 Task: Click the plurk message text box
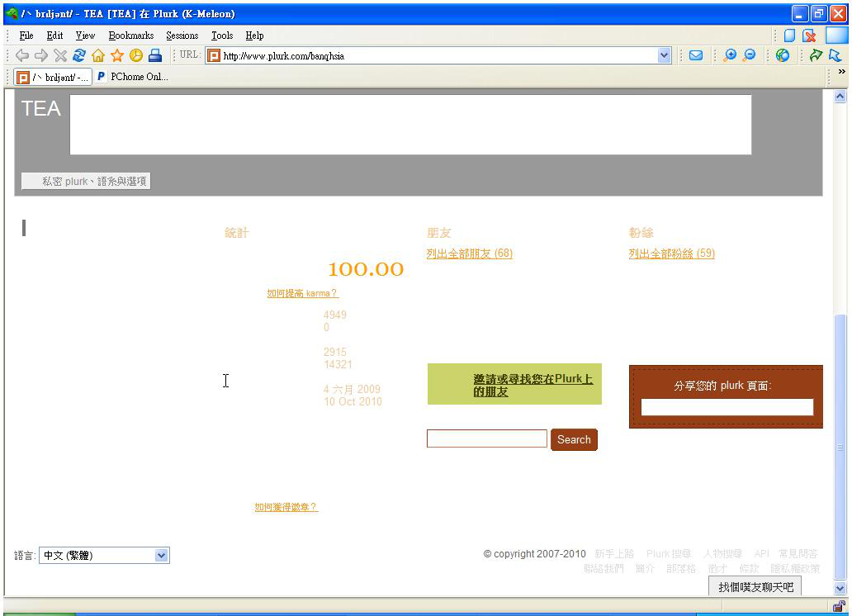click(x=410, y=125)
